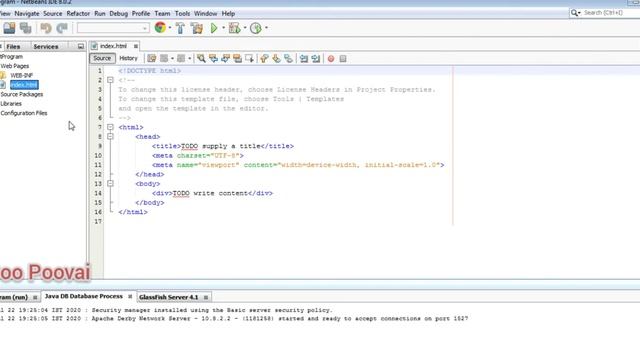Open dropdown arrow next to Run Project
The width and height of the screenshot is (640, 360).
coord(223,28)
